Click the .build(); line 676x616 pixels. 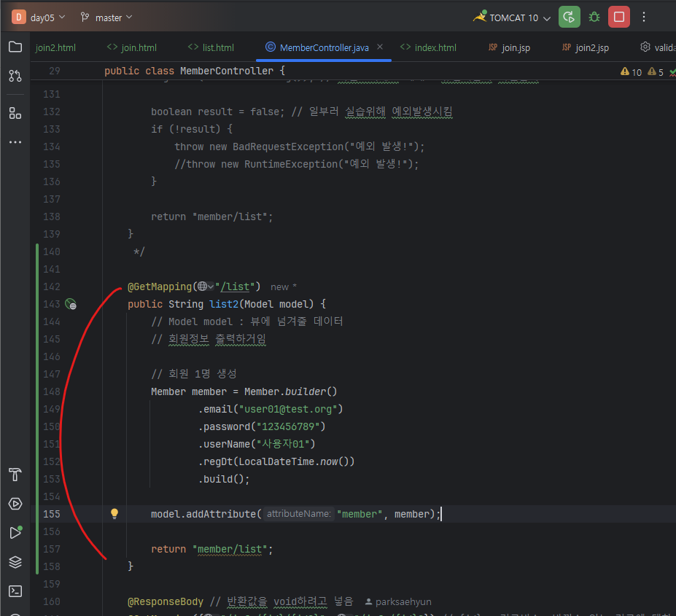[224, 480]
